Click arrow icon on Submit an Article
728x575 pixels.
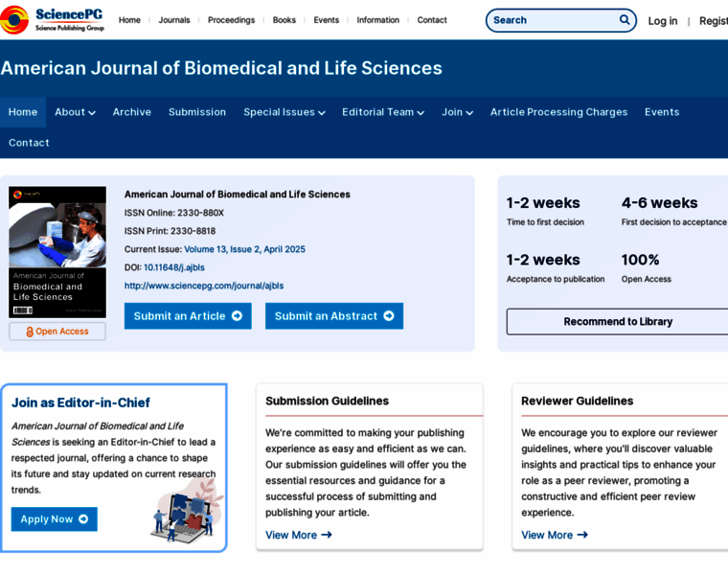pyautogui.click(x=237, y=316)
